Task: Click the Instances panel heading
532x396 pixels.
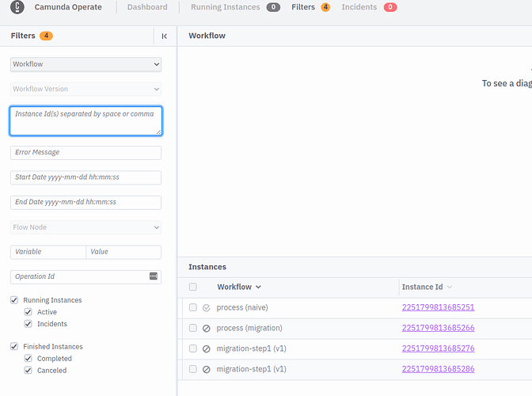Action: pyautogui.click(x=207, y=267)
